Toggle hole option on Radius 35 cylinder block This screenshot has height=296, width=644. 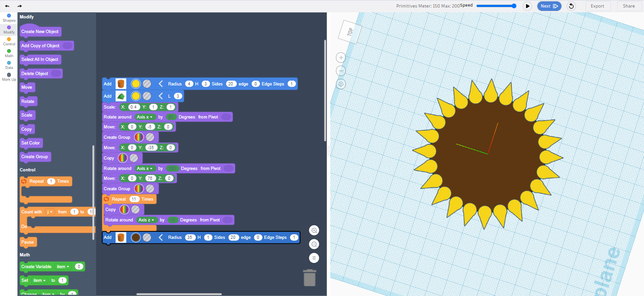147,237
